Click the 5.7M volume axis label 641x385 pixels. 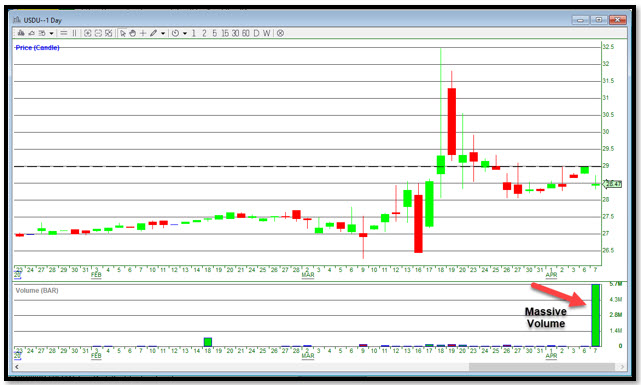pyautogui.click(x=616, y=284)
